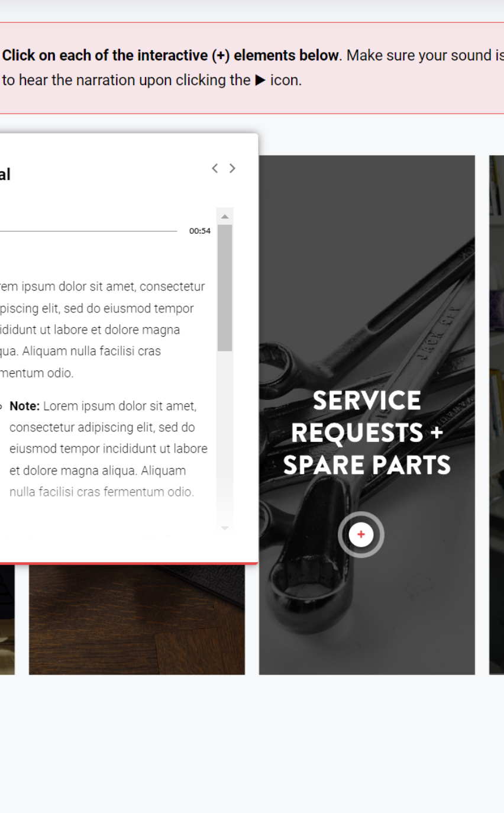Click the play icon in instruction text
Viewport: 504px width, 813px height.
click(x=260, y=80)
